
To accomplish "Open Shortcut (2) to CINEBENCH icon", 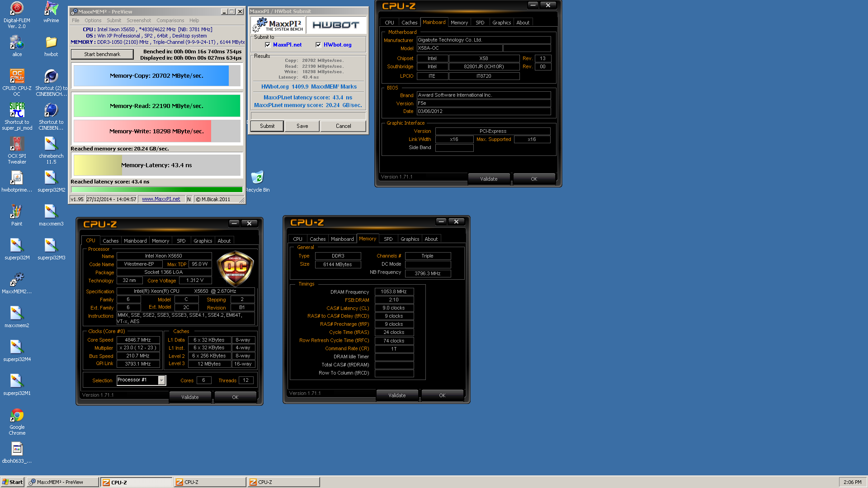I will click(51, 82).
